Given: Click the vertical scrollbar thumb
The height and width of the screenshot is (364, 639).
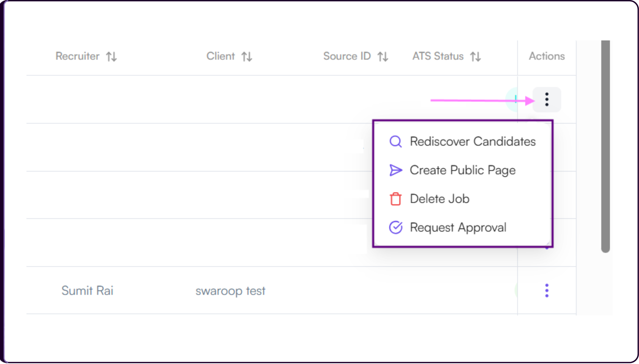Looking at the screenshot, I should (605, 147).
